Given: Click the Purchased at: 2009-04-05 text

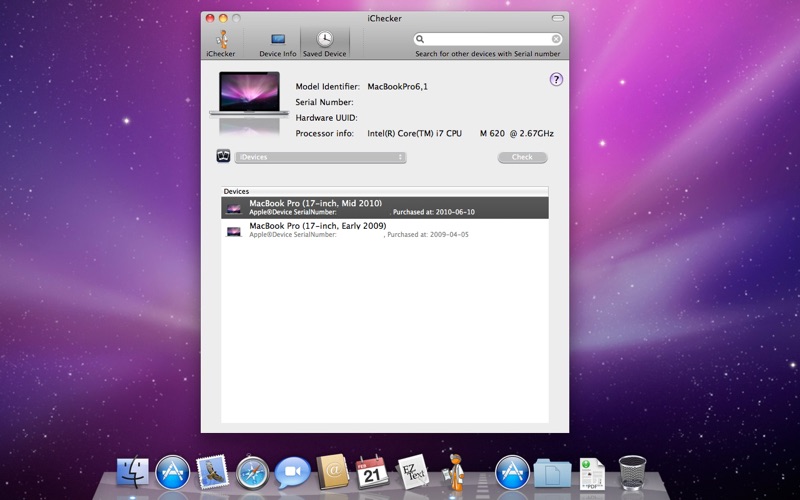Looking at the screenshot, I should point(428,235).
